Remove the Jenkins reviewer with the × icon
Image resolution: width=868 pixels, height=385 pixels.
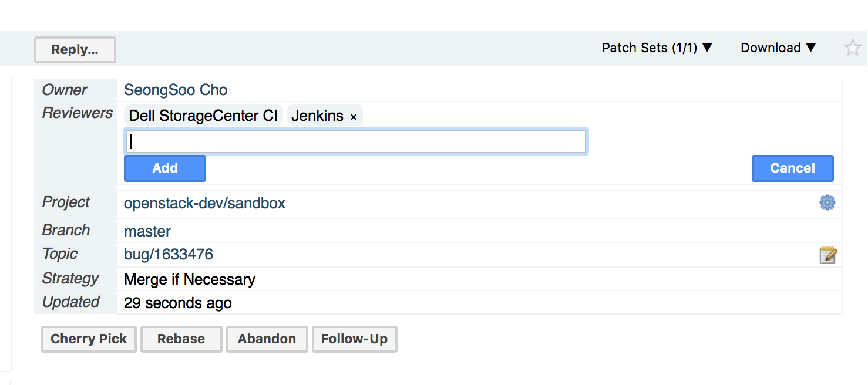tap(354, 117)
